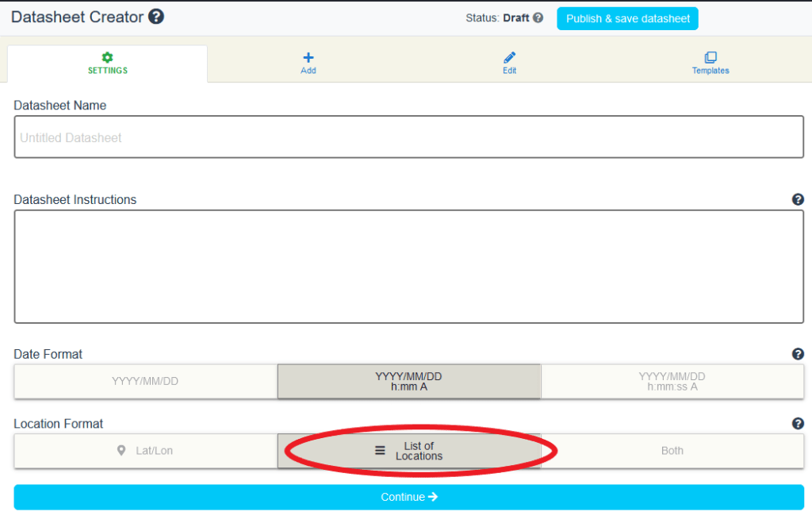Choose the YYYY/MM/DD h:mm A date format
The image size is (812, 527).
[x=408, y=381]
